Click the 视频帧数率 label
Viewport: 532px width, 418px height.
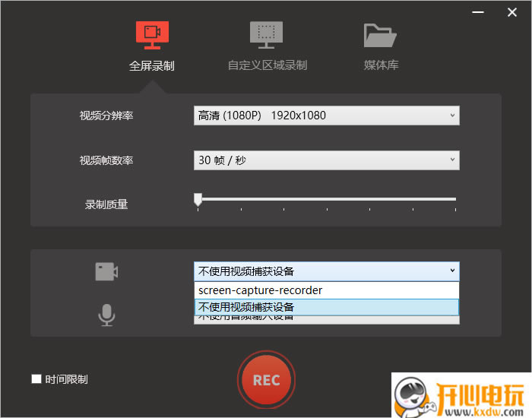(x=106, y=160)
